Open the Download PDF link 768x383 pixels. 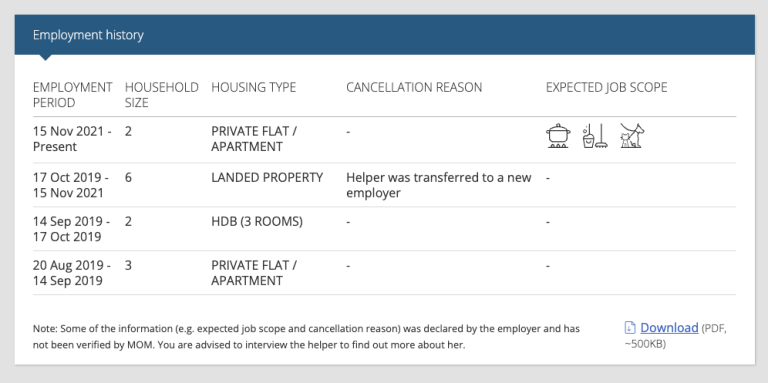(x=669, y=328)
